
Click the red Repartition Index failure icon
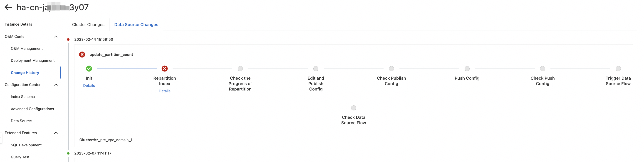tap(164, 69)
